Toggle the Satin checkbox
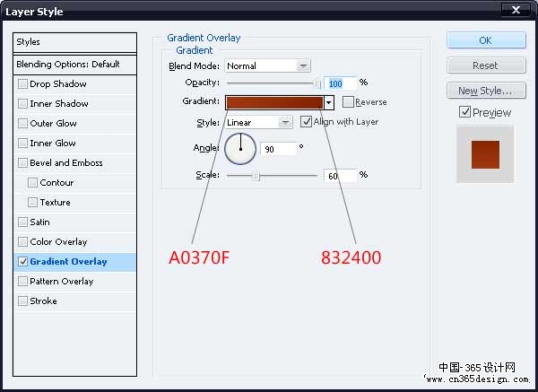This screenshot has height=392, width=538. pos(22,222)
